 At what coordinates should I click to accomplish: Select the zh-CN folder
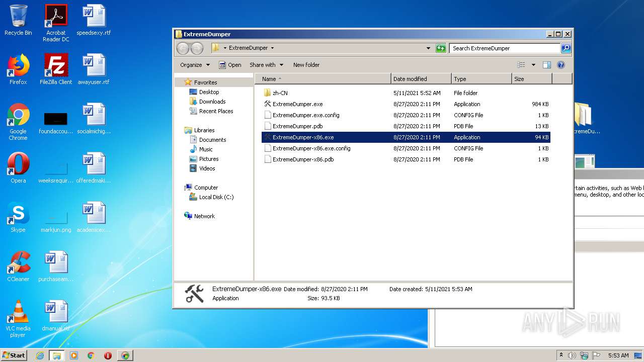coord(406,93)
